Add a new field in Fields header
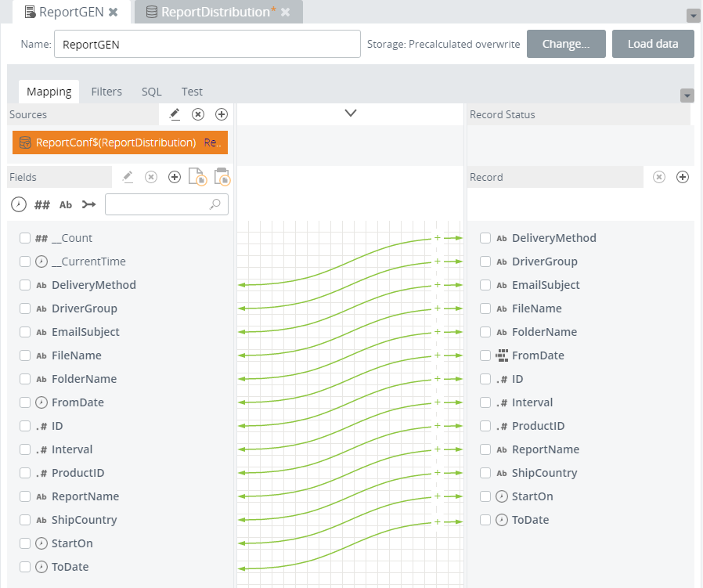Viewport: 703px width, 588px height. (175, 178)
